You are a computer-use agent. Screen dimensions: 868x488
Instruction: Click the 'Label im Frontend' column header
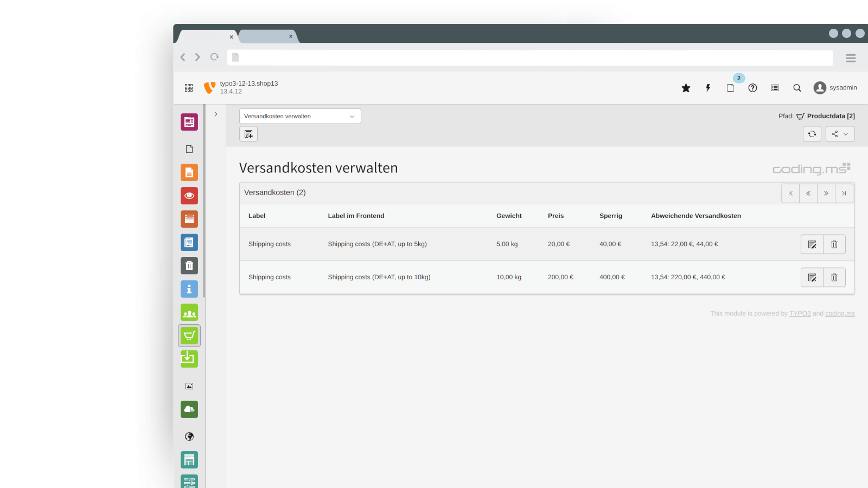(x=356, y=216)
